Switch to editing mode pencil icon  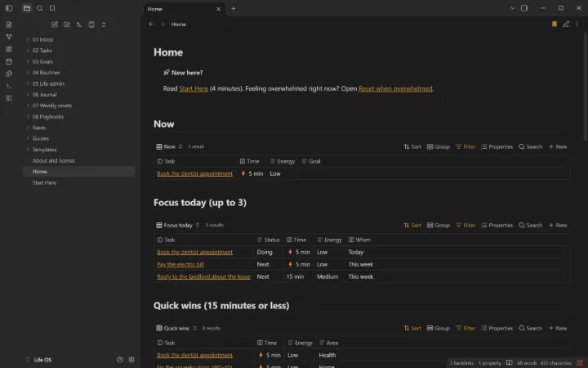566,24
